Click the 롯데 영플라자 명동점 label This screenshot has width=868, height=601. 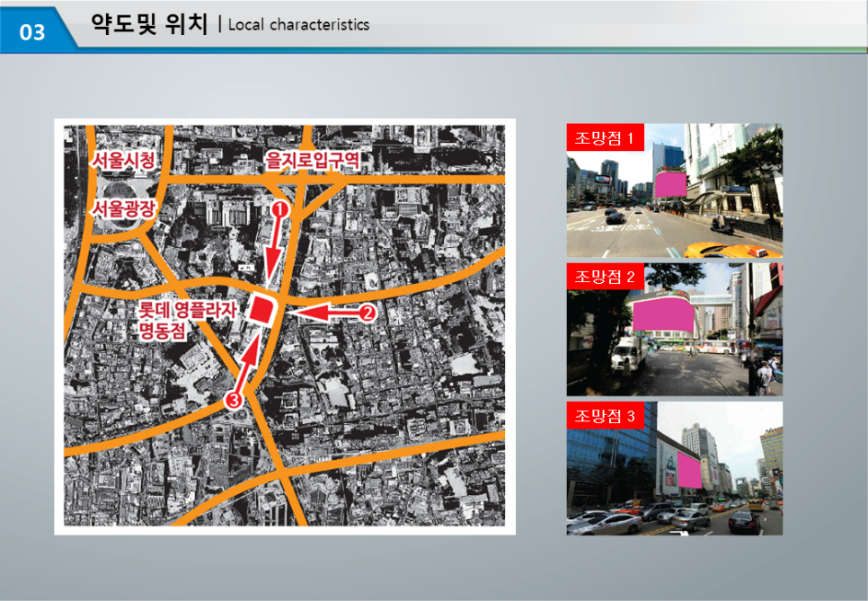tap(187, 321)
